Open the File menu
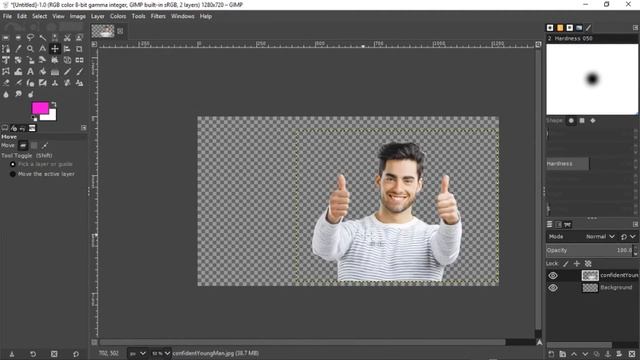This screenshot has width=640, height=360. tap(7, 16)
